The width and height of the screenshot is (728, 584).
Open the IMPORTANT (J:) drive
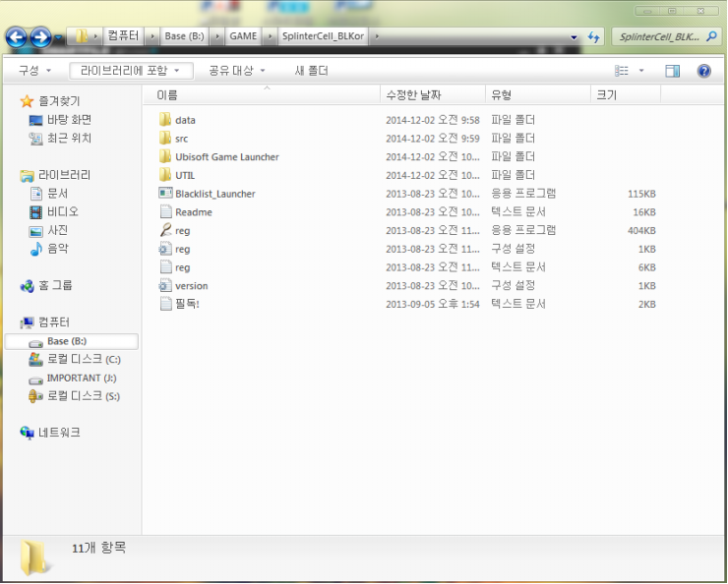tap(73, 379)
